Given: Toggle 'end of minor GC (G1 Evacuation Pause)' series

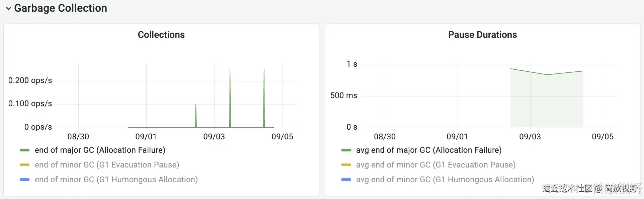Looking at the screenshot, I should tap(107, 165).
